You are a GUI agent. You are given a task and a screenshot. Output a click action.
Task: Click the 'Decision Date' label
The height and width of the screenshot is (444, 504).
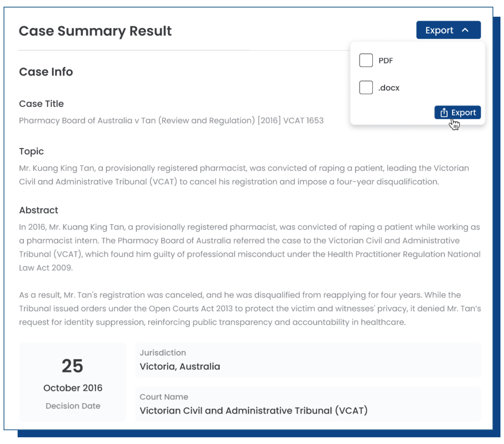point(73,406)
